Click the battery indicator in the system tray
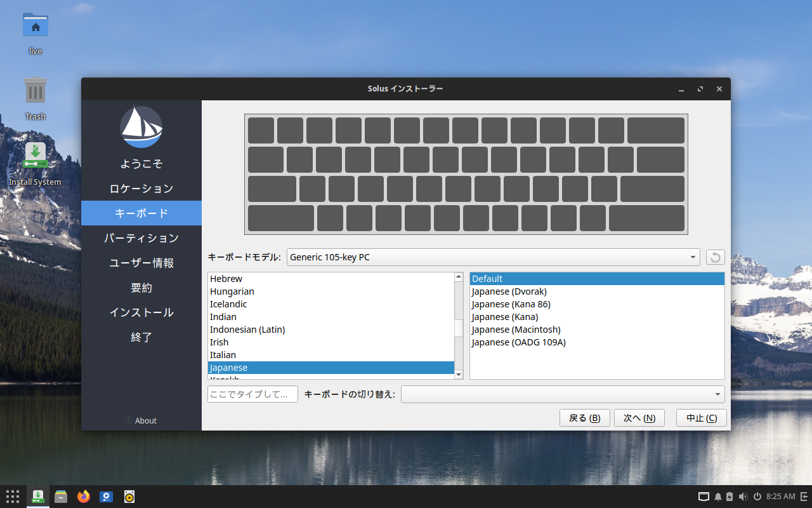Screen dimensions: 812x508 point(730,497)
